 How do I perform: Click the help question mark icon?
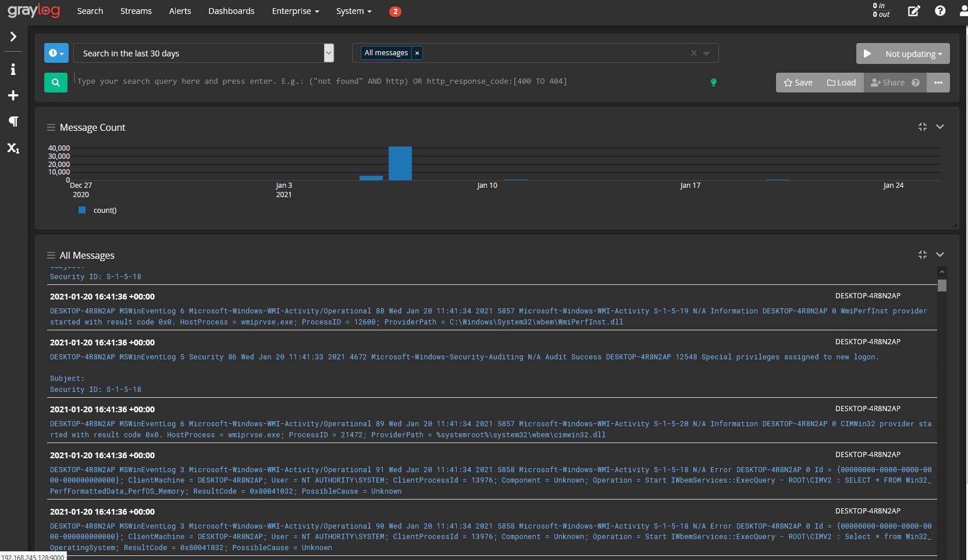tap(940, 11)
